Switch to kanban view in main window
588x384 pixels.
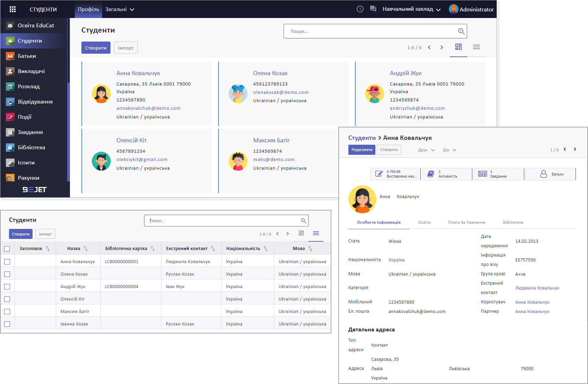click(x=458, y=47)
